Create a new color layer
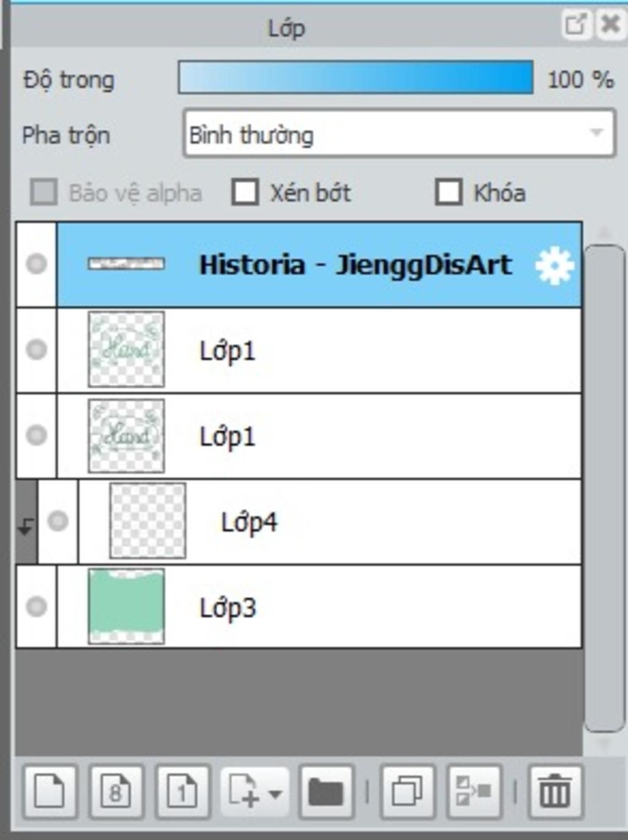This screenshot has height=840, width=628. click(x=50, y=792)
